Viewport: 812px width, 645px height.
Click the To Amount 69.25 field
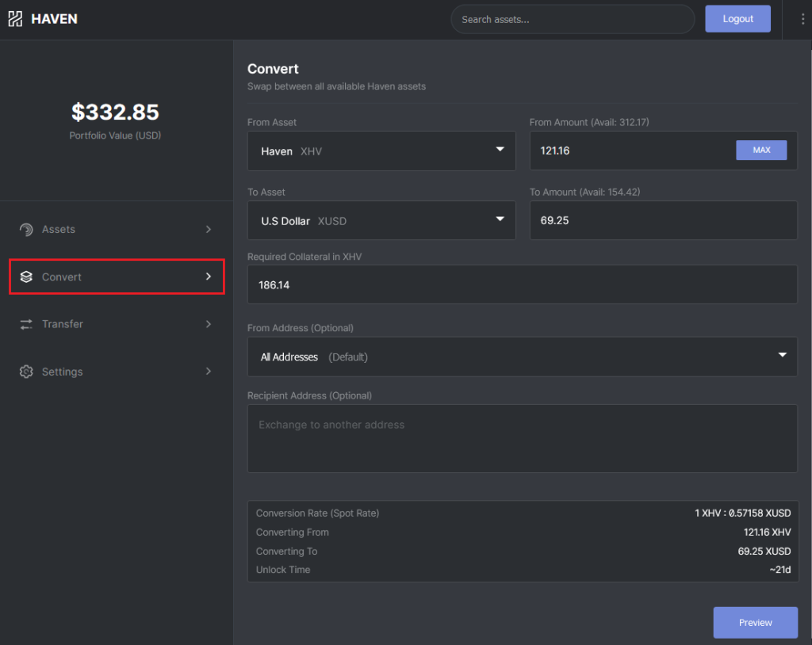[664, 220]
